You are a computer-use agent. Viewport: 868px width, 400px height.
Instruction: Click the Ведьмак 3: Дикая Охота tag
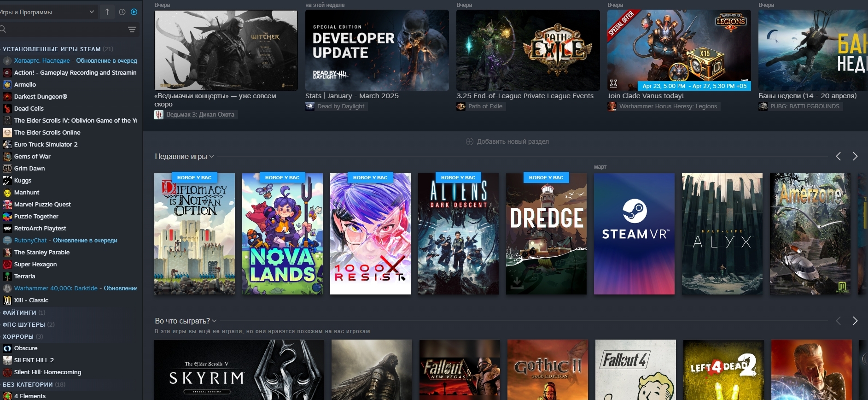196,115
